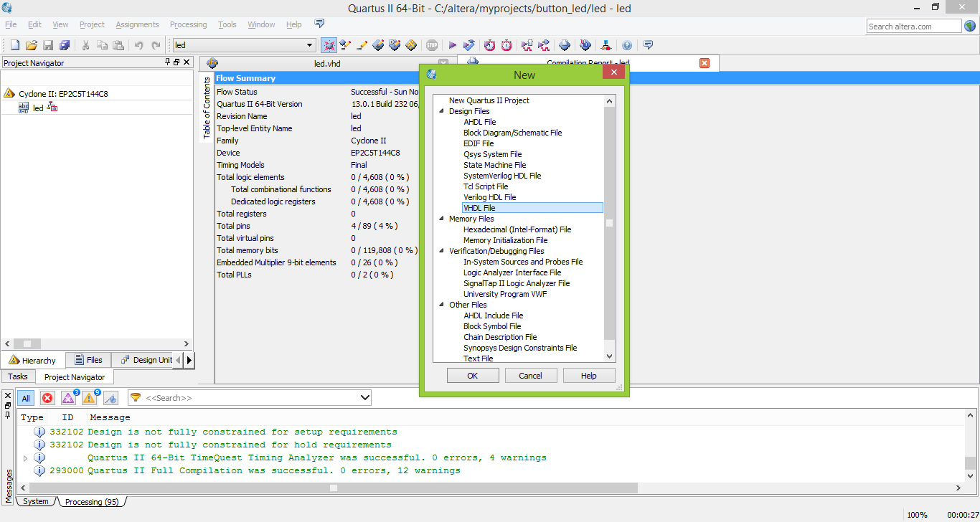Click the New file toolbar icon
980x522 pixels.
coord(14,45)
